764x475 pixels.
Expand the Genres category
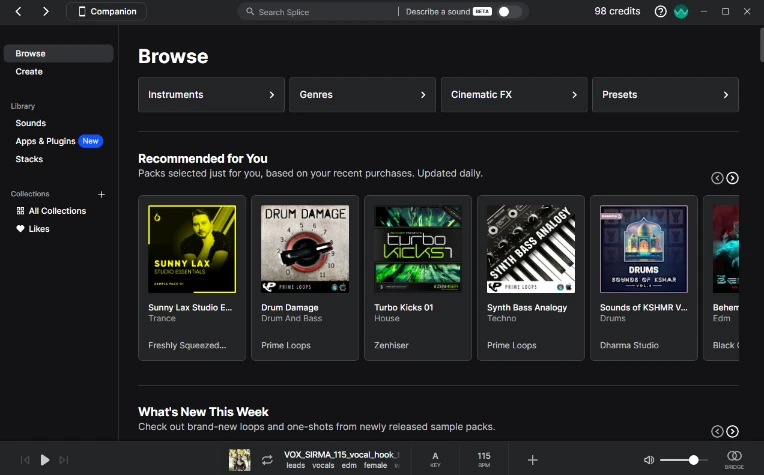pos(362,95)
